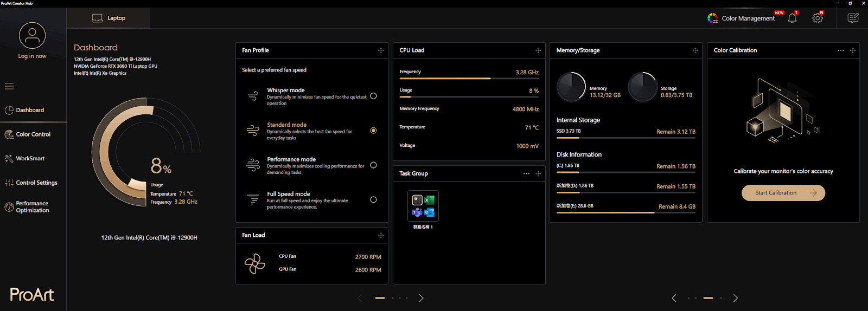The height and width of the screenshot is (311, 868).
Task: Select Whisper mode fan profile
Action: (373, 96)
